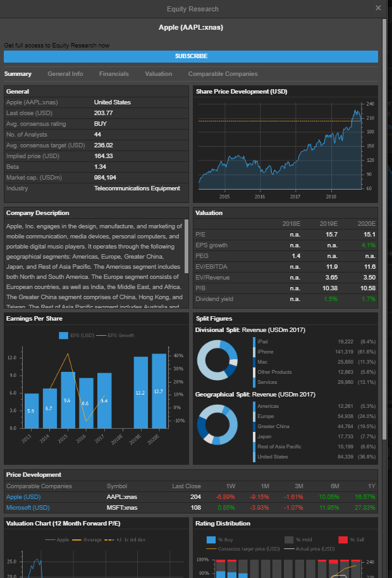Image resolution: width=392 pixels, height=578 pixels.
Task: Select the Valuation tab
Action: [158, 74]
